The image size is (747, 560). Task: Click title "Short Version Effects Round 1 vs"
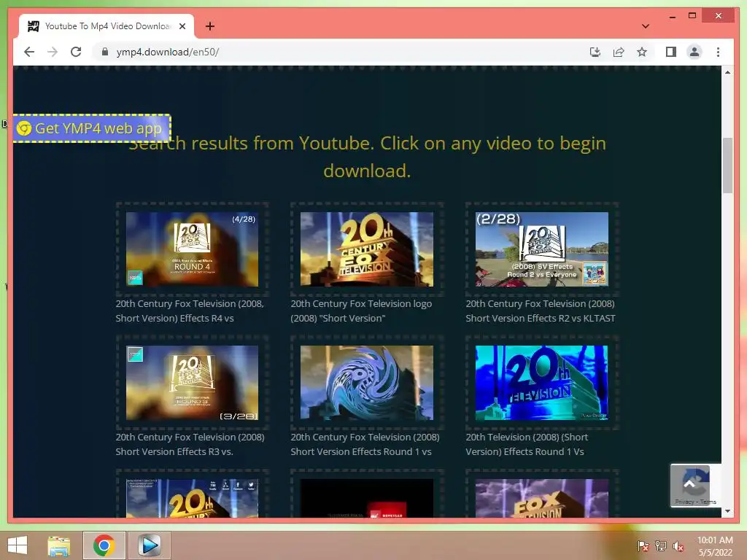[x=360, y=451]
